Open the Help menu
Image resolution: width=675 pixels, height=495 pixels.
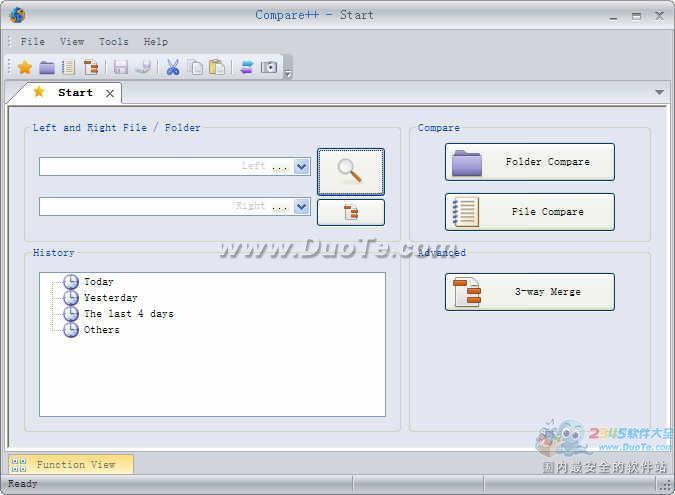point(156,42)
